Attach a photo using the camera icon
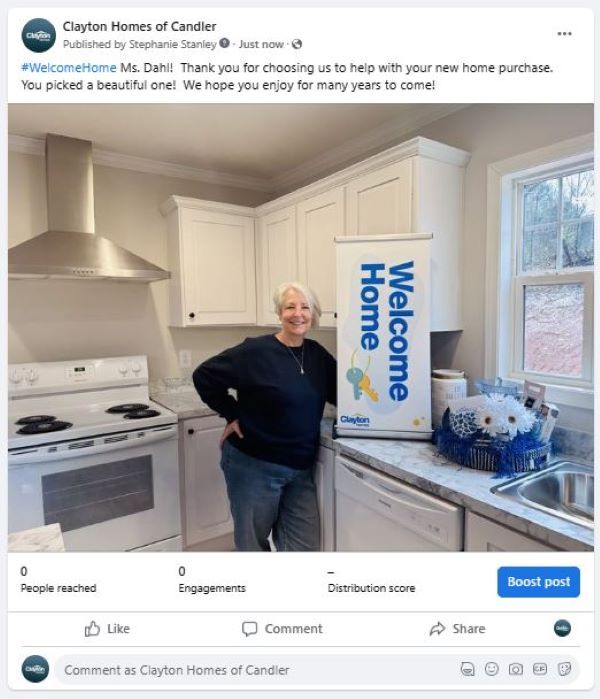This screenshot has height=699, width=600. (516, 669)
